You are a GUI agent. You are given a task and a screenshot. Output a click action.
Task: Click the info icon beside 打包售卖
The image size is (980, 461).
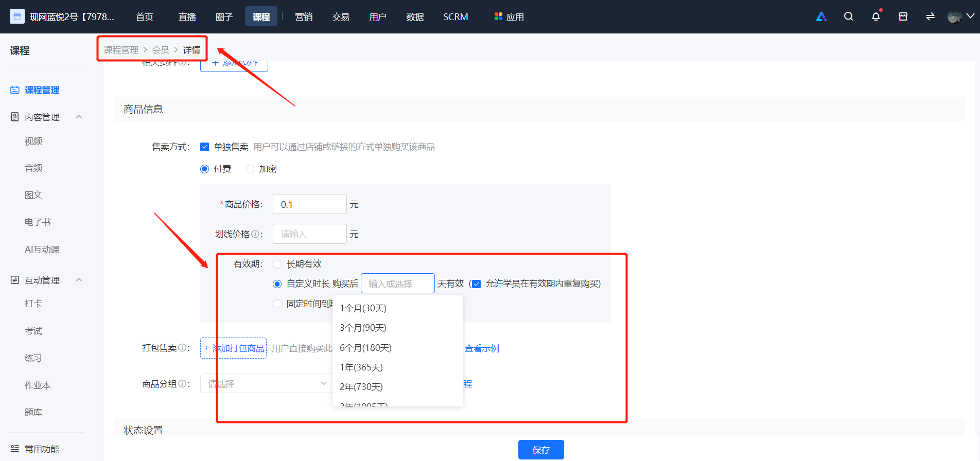tap(182, 348)
